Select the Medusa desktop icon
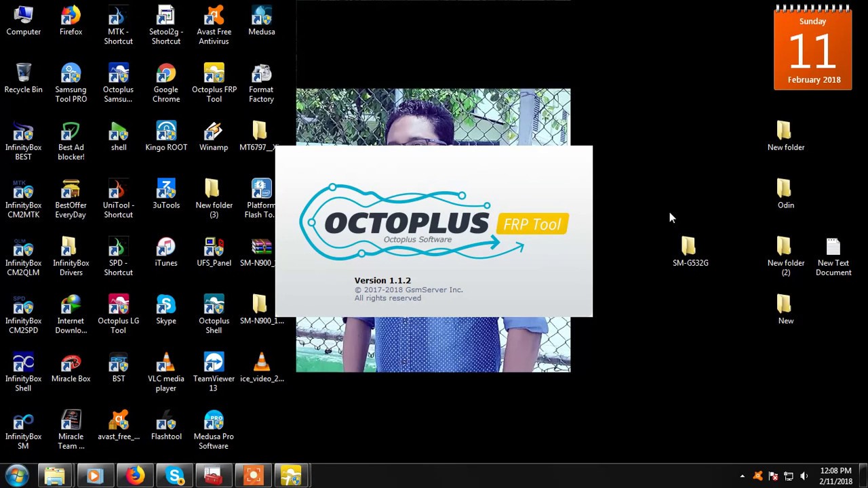Image resolution: width=868 pixels, height=488 pixels. (261, 22)
